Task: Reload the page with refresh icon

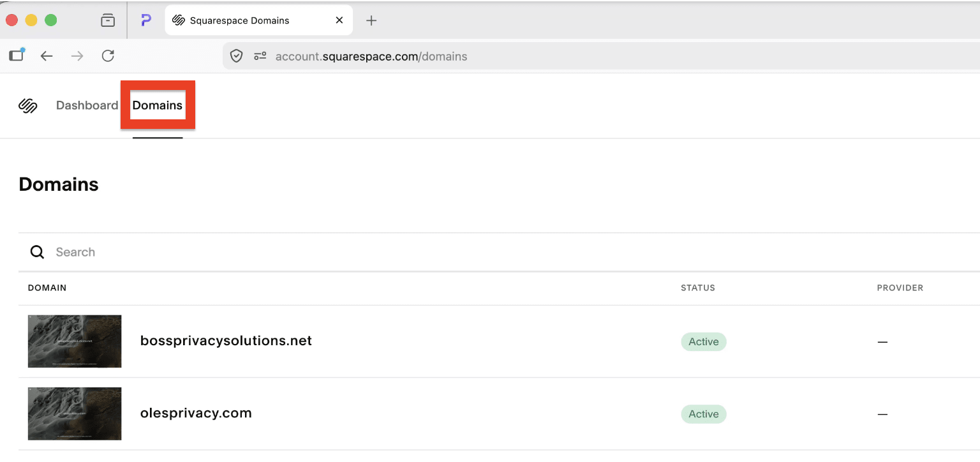Action: [108, 56]
